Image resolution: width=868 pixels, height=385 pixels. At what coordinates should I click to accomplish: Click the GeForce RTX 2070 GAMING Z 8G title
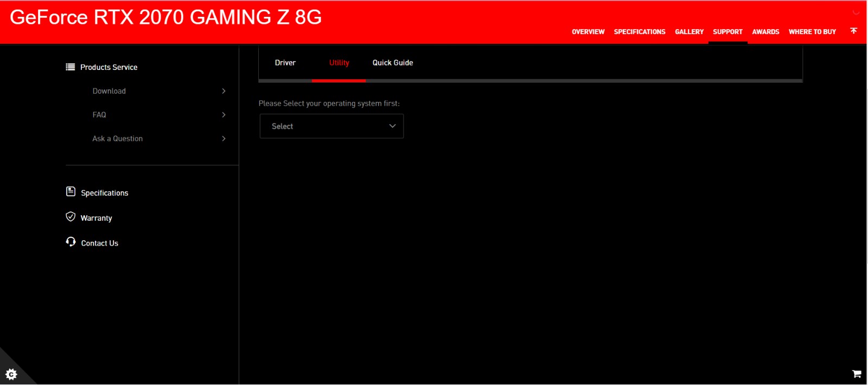(x=166, y=17)
